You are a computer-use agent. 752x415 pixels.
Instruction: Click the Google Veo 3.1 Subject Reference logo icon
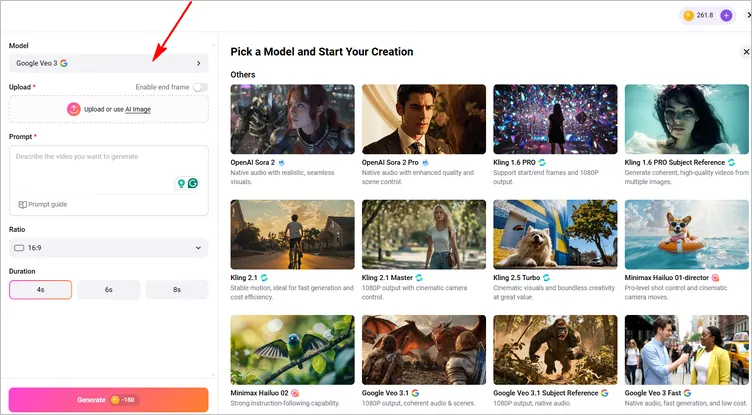click(x=604, y=393)
